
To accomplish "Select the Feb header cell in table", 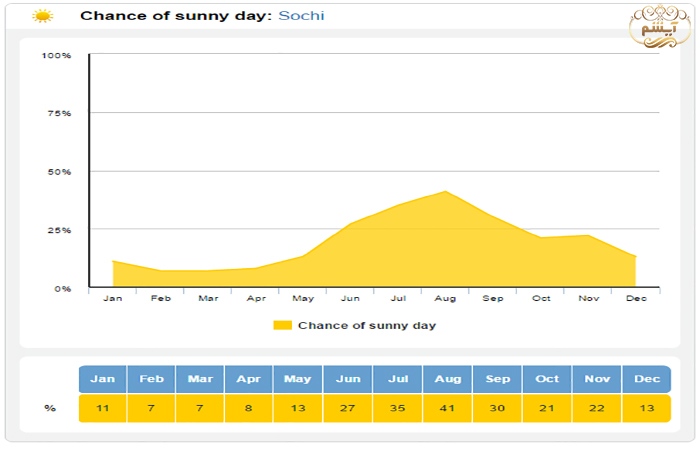I will [151, 379].
